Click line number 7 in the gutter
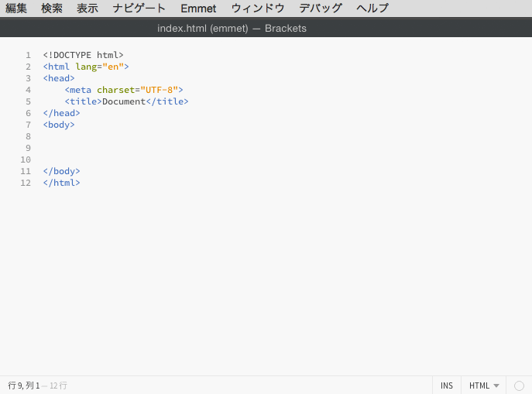 coord(28,125)
